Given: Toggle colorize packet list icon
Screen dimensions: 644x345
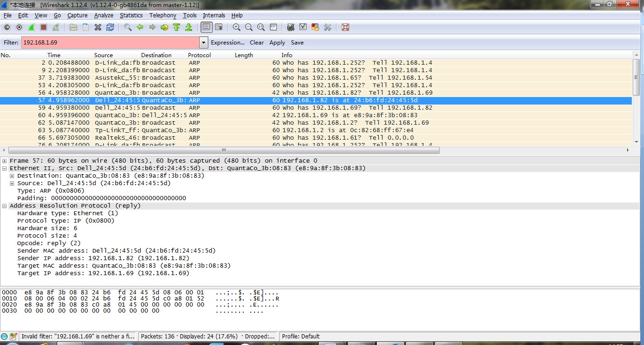Looking at the screenshot, I should point(206,27).
